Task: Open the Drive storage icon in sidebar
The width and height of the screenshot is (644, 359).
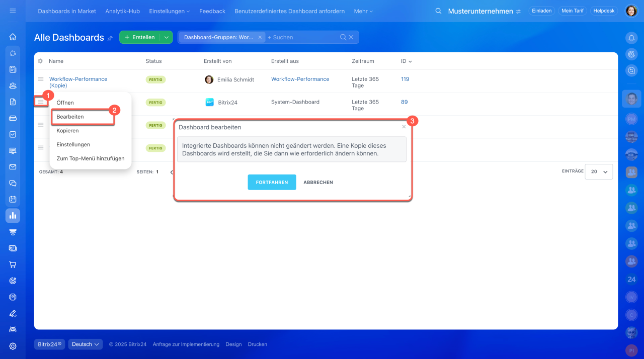Action: [13, 118]
